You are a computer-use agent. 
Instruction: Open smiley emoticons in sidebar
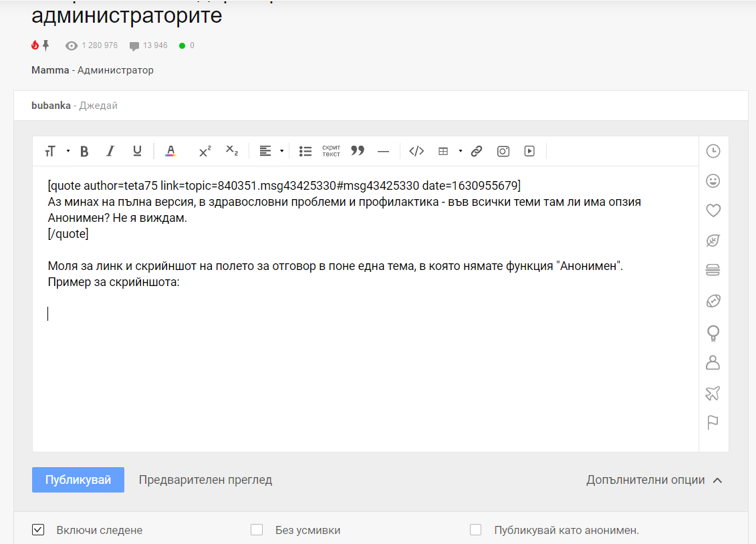713,181
